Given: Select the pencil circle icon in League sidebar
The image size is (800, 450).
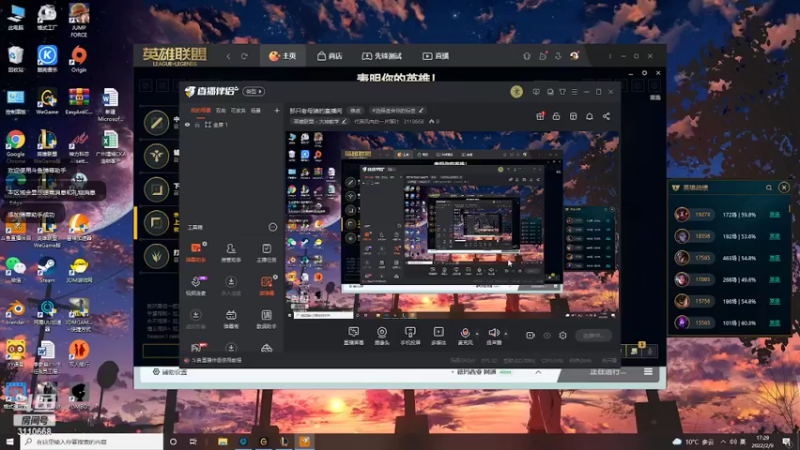Looking at the screenshot, I should pos(157,122).
